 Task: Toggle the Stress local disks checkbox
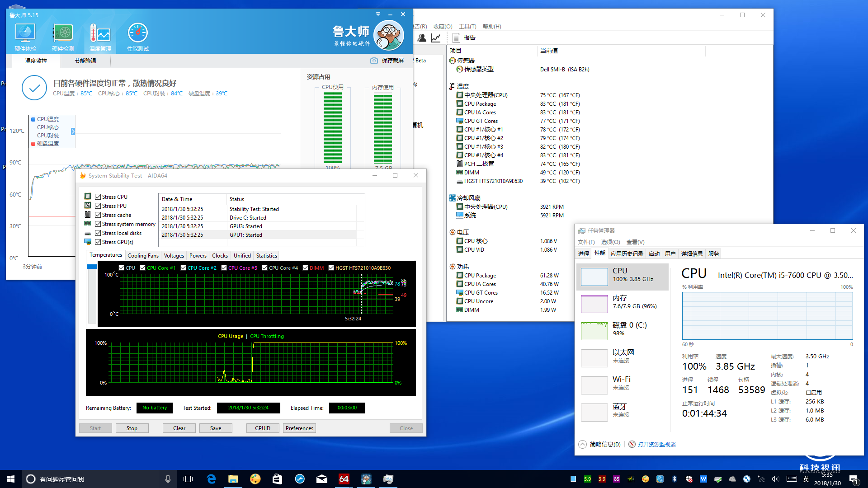pos(98,233)
